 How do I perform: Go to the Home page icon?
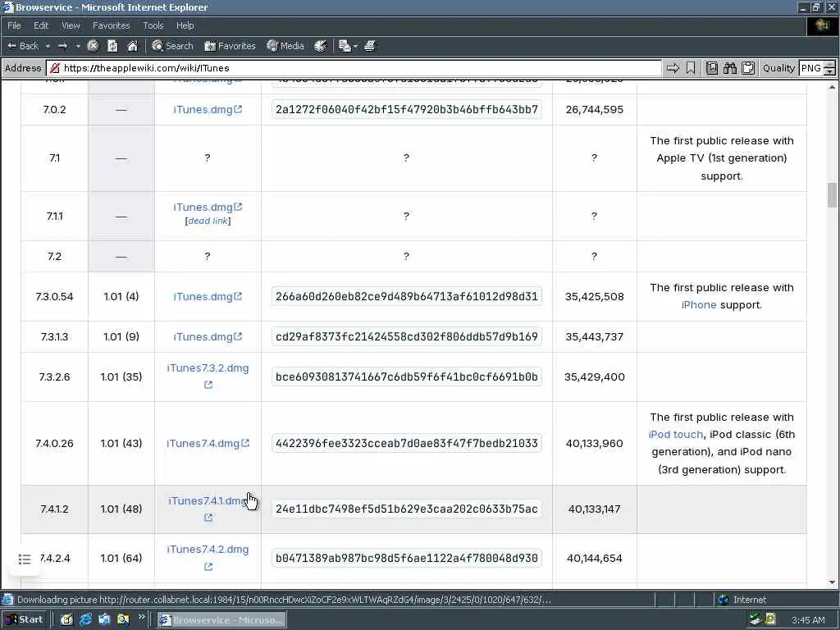coord(132,46)
